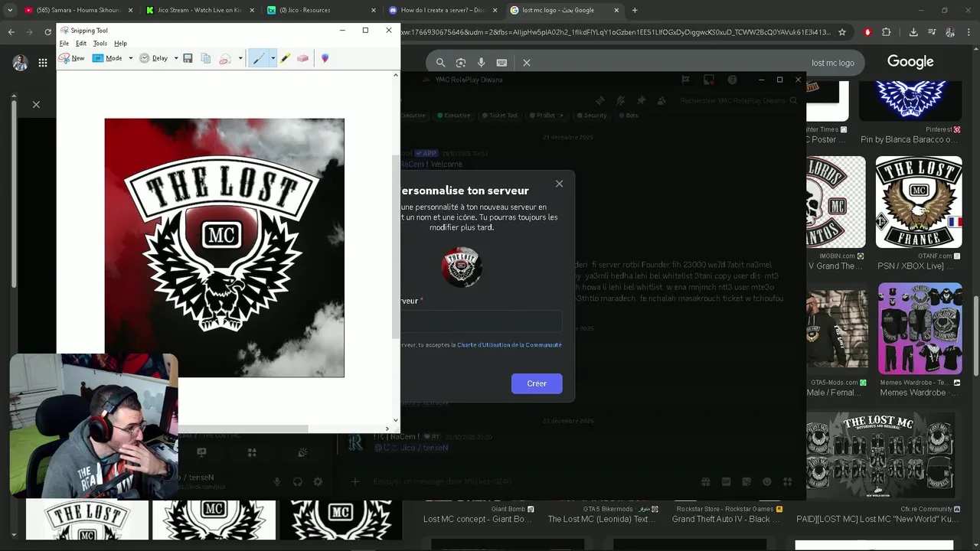
Task: Switch to Jico Resources tab
Action: [x=322, y=10]
